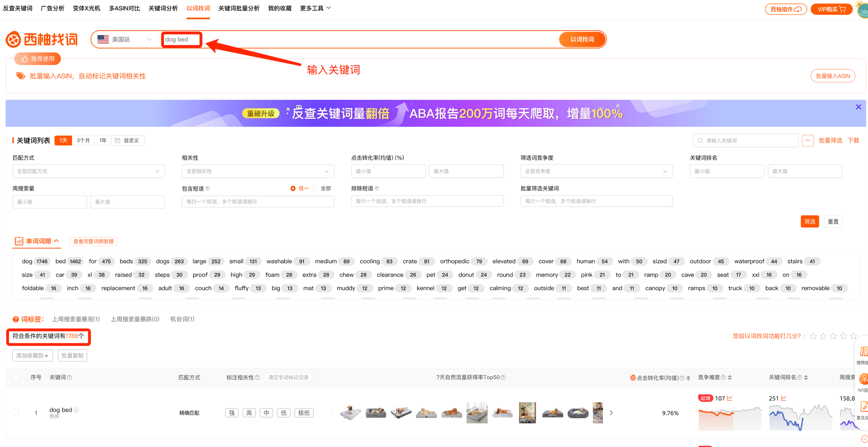Open the 匹配方式 dropdown

89,171
